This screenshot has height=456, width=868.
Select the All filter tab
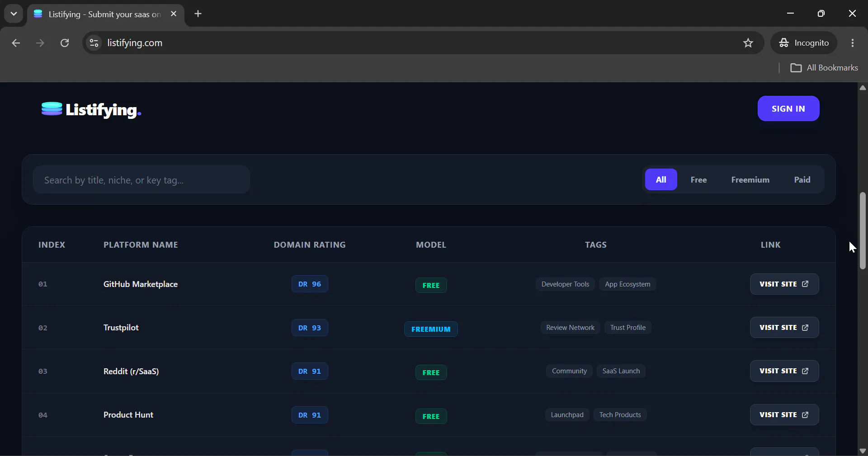point(661,179)
